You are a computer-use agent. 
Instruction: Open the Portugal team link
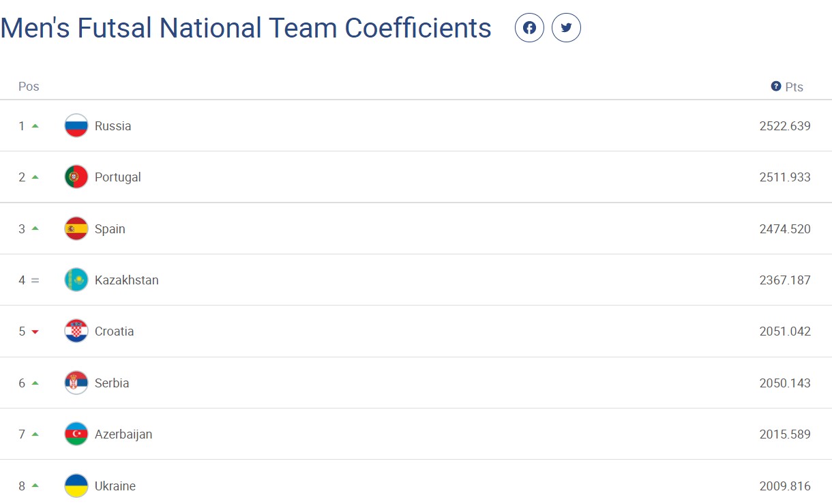pyautogui.click(x=118, y=177)
